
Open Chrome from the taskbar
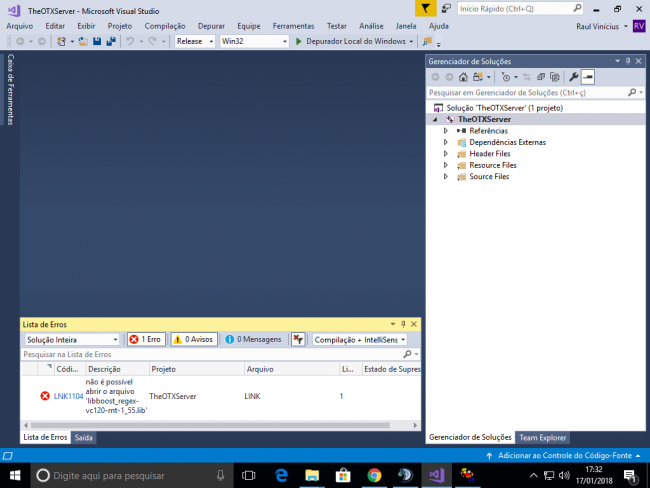(x=374, y=475)
